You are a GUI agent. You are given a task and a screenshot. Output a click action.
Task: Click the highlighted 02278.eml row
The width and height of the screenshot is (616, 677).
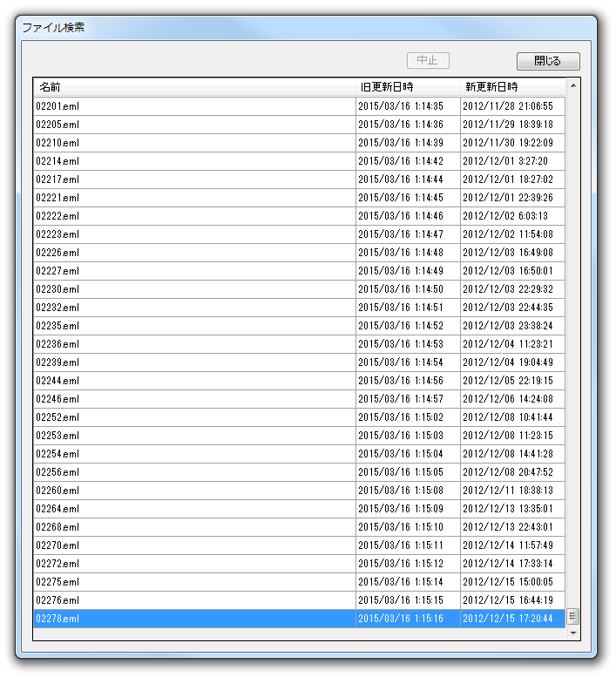tap(299, 619)
